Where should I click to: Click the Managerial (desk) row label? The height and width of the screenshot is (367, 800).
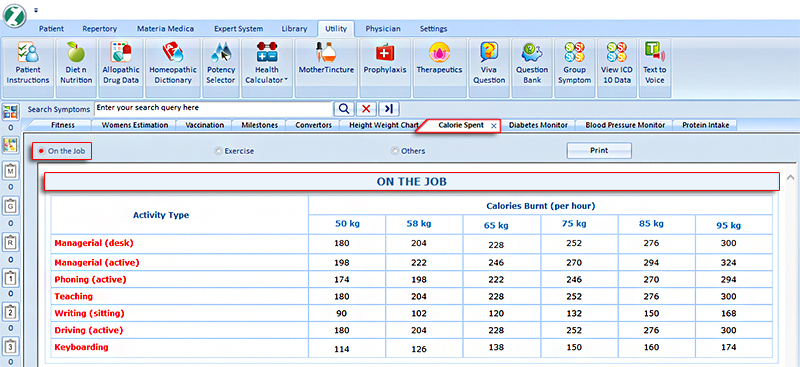94,243
